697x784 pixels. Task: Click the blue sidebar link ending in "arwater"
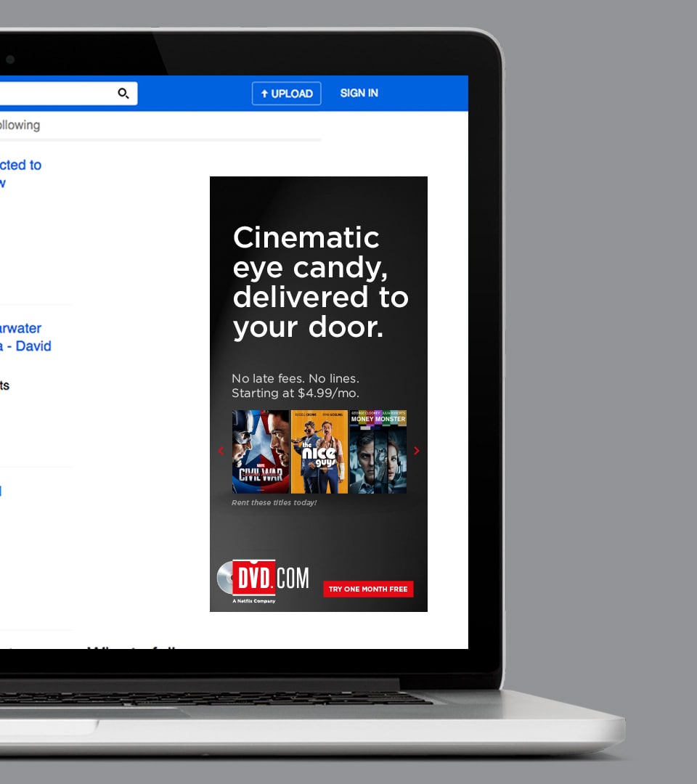click(20, 328)
